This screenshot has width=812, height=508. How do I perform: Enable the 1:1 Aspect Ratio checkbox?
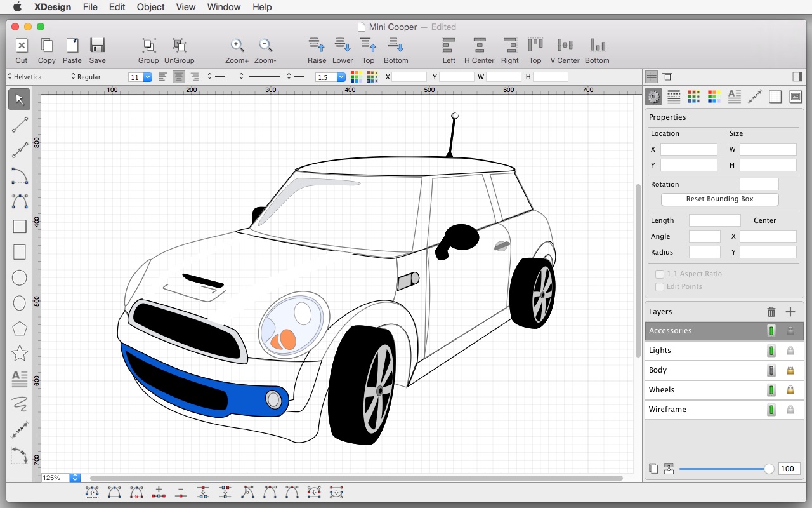pyautogui.click(x=660, y=274)
